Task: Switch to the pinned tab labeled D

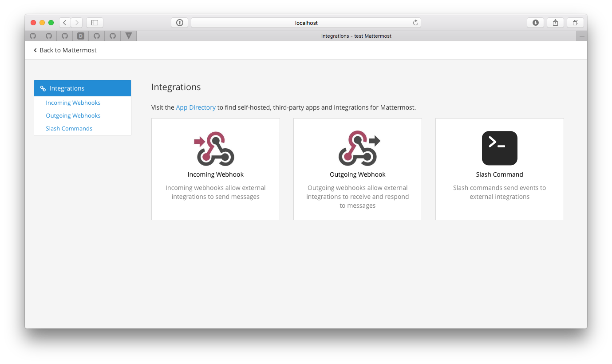Action: [x=81, y=36]
